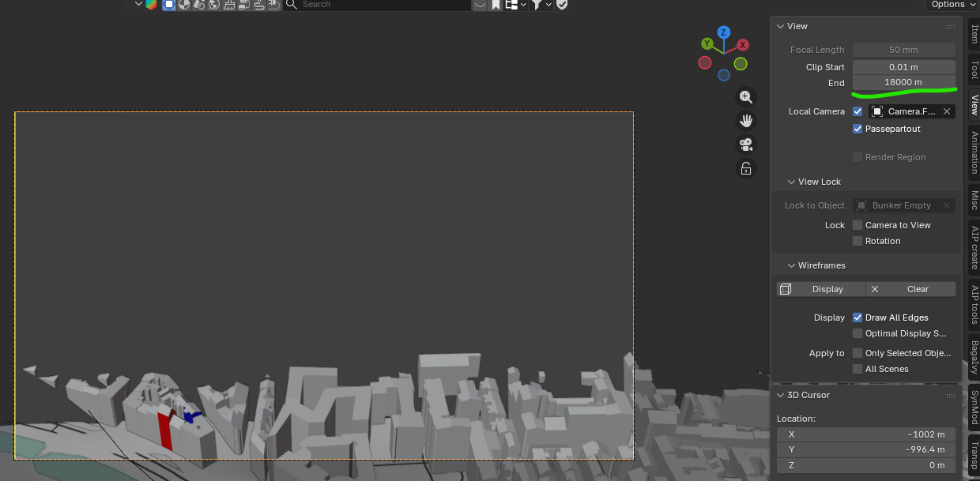Collapse the 3D Cursor panel

780,395
